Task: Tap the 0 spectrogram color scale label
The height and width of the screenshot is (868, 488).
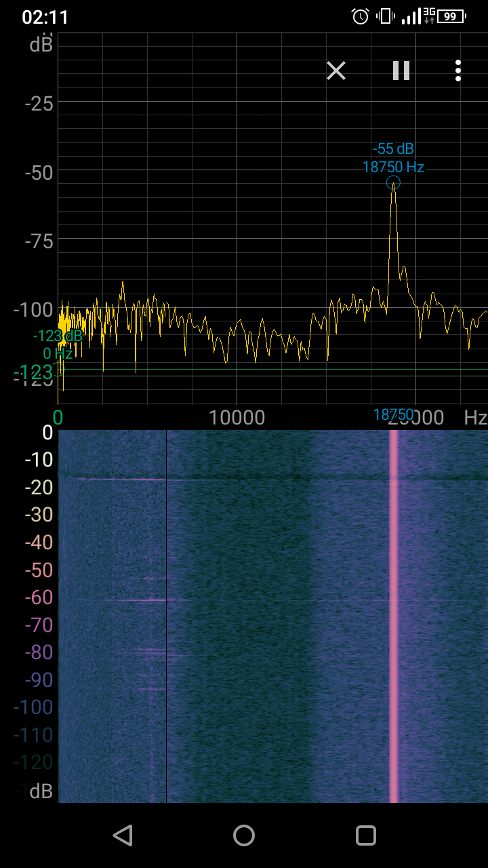Action: coord(47,433)
